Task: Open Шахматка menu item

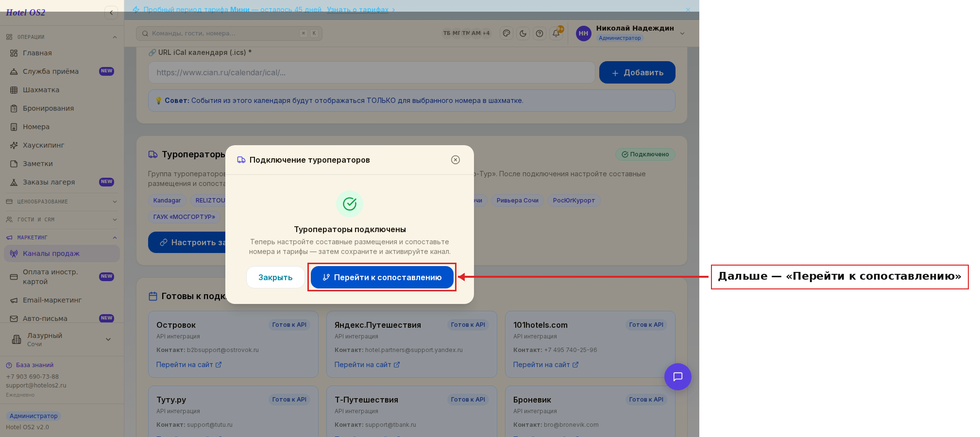Action: pos(62,90)
